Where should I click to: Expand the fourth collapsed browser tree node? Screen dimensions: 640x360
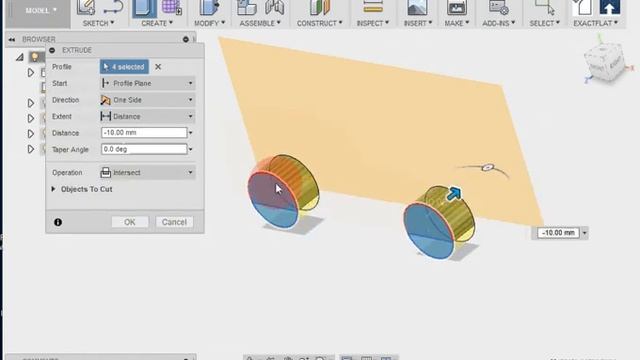(x=31, y=134)
